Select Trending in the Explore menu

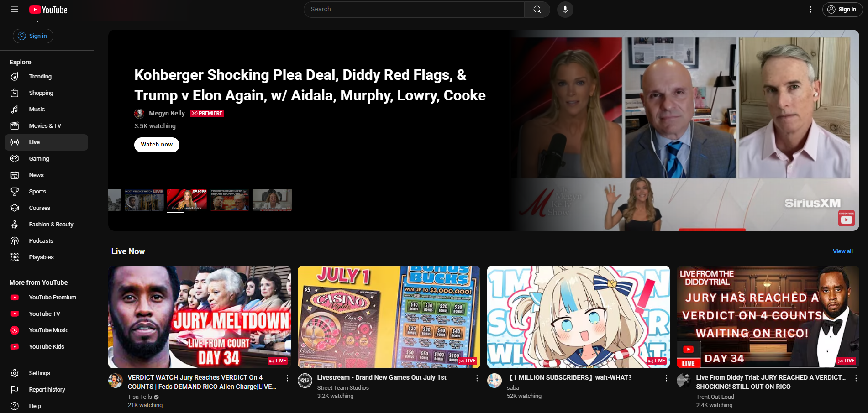click(46, 77)
